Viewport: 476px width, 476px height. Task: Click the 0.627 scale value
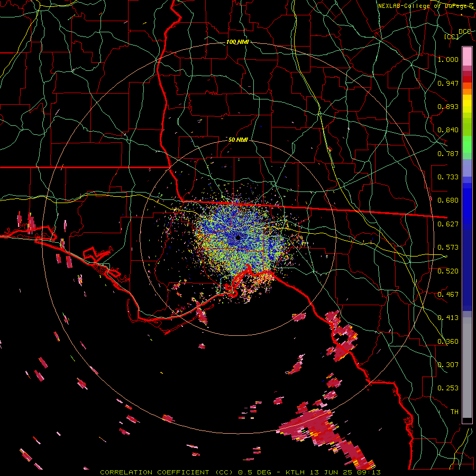click(x=448, y=224)
